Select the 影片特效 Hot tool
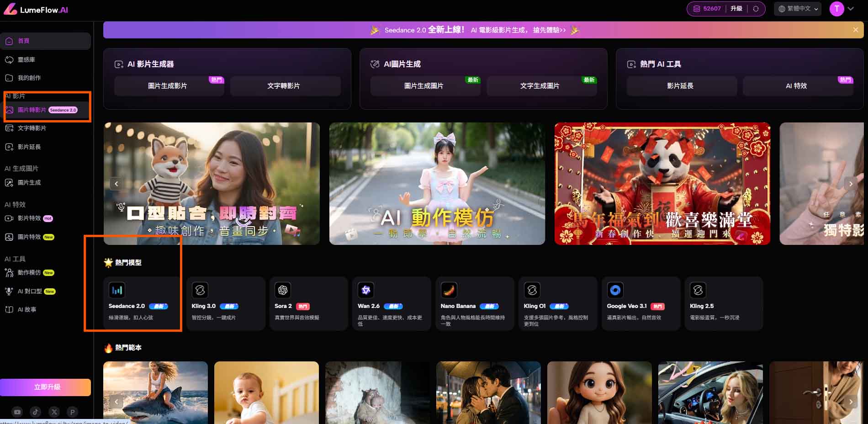Image resolution: width=868 pixels, height=424 pixels. pyautogui.click(x=29, y=218)
